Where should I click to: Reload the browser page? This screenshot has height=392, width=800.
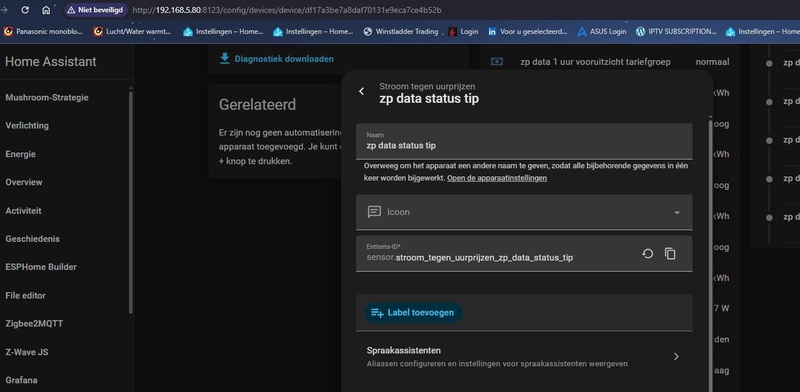click(24, 10)
